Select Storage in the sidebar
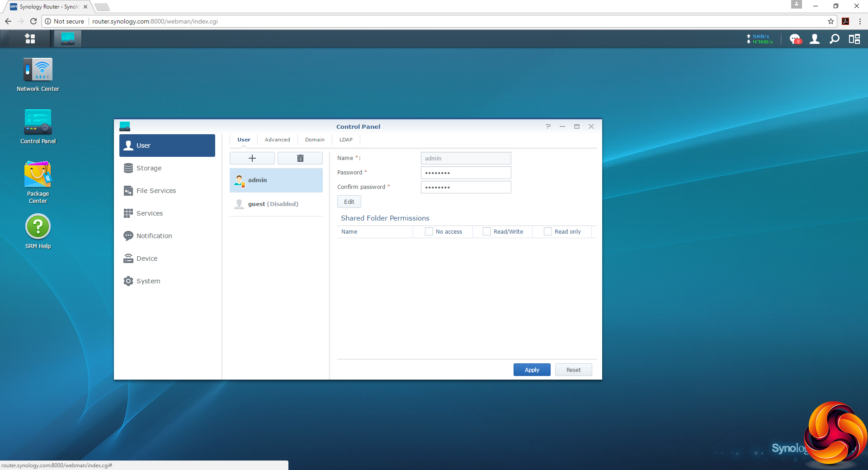Viewport: 868px width, 470px height. pyautogui.click(x=149, y=168)
